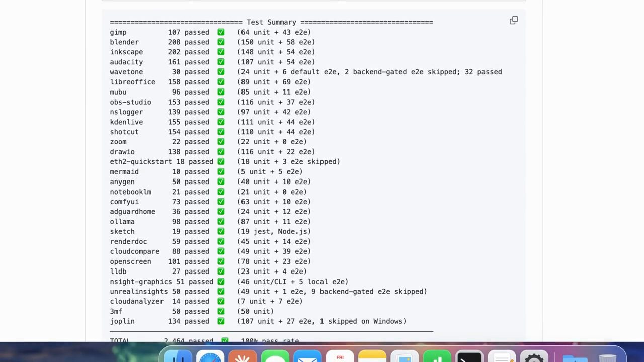
Task: Launch the Claude app in the dock
Action: [243, 356]
